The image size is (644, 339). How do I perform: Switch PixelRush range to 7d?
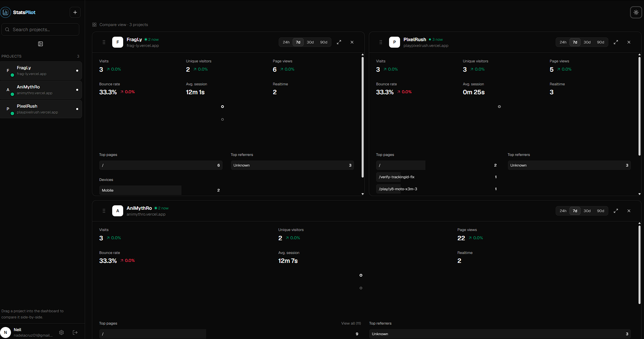[x=575, y=42]
